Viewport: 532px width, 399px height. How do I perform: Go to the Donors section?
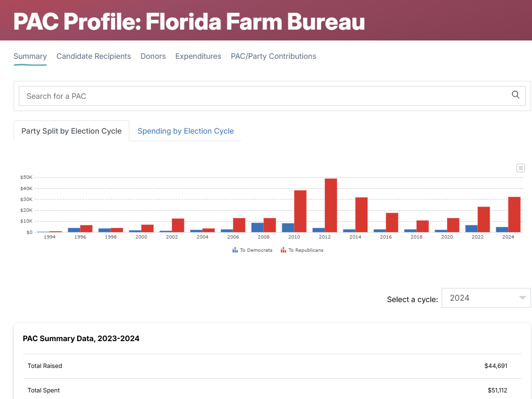(x=153, y=56)
